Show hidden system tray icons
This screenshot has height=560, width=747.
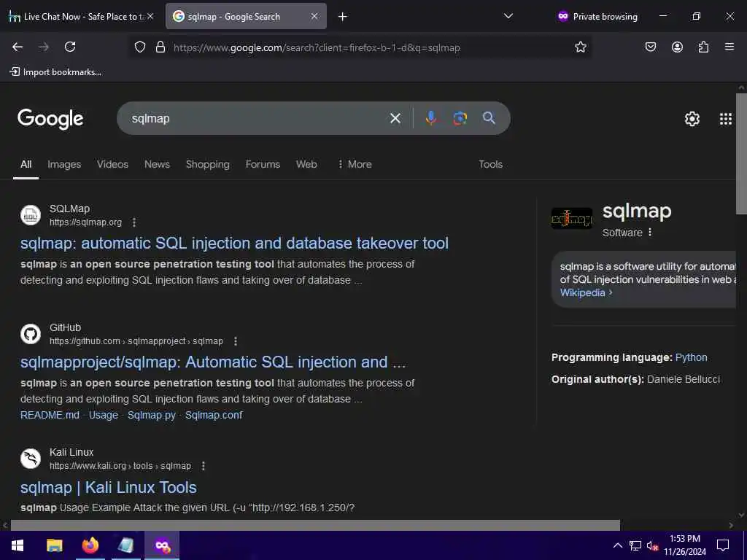[x=617, y=545]
